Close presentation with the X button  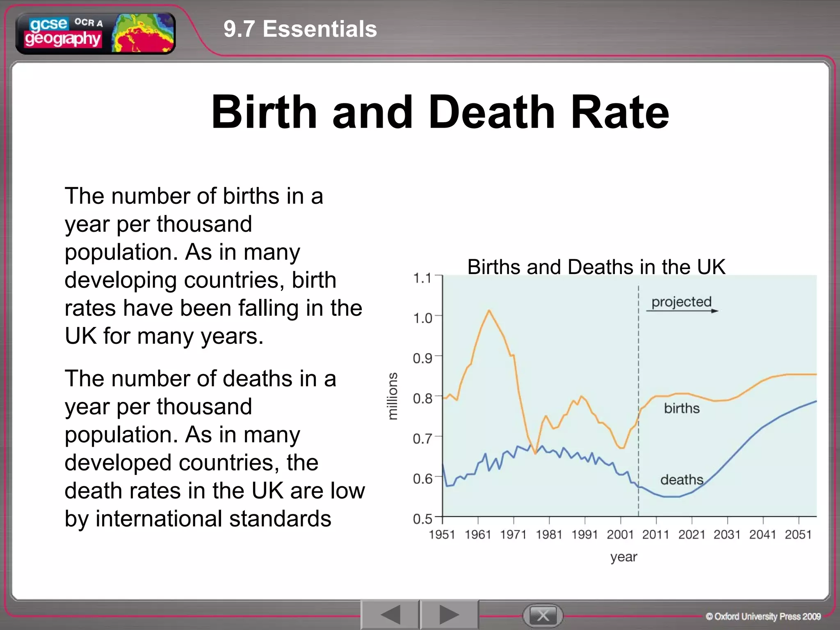point(543,616)
